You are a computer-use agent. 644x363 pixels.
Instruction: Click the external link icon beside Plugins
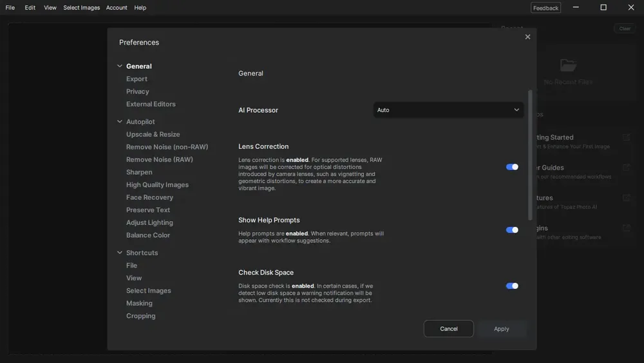[x=626, y=228]
